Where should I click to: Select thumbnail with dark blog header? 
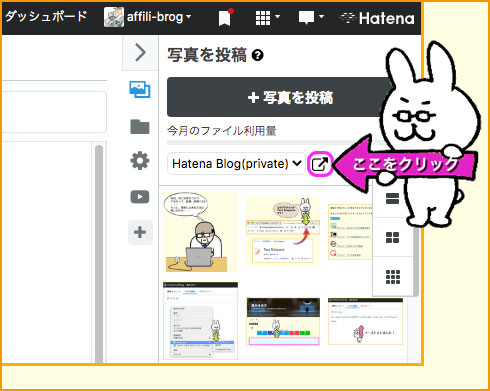(x=283, y=321)
